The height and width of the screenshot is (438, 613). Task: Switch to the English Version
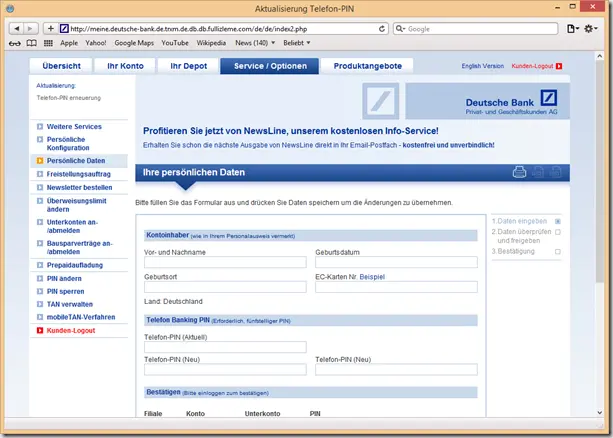[x=483, y=66]
